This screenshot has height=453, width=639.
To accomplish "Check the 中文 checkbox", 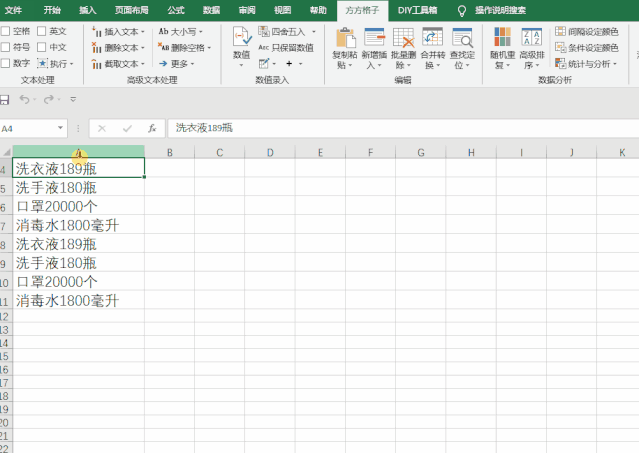I will [42, 47].
